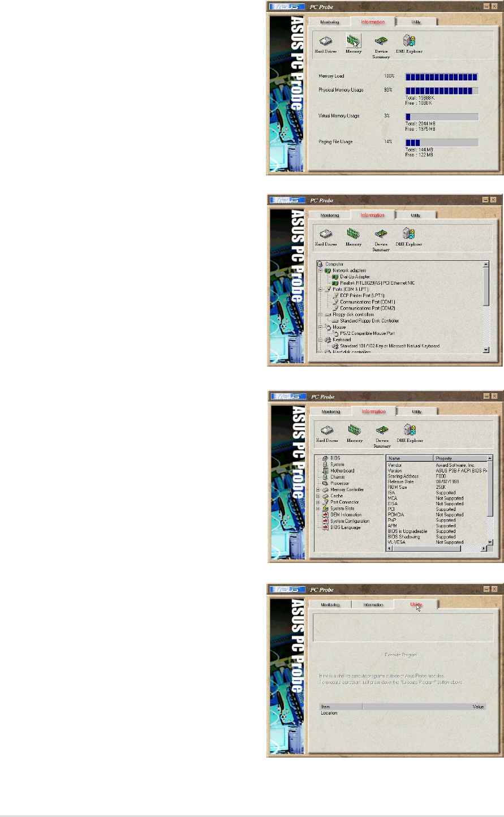Image resolution: width=504 pixels, height=817 pixels.
Task: Collapse the Mouse branch
Action: pos(320,327)
